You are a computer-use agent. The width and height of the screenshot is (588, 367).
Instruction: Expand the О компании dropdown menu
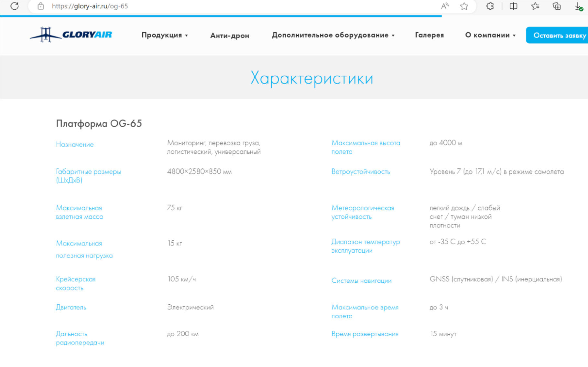[490, 35]
